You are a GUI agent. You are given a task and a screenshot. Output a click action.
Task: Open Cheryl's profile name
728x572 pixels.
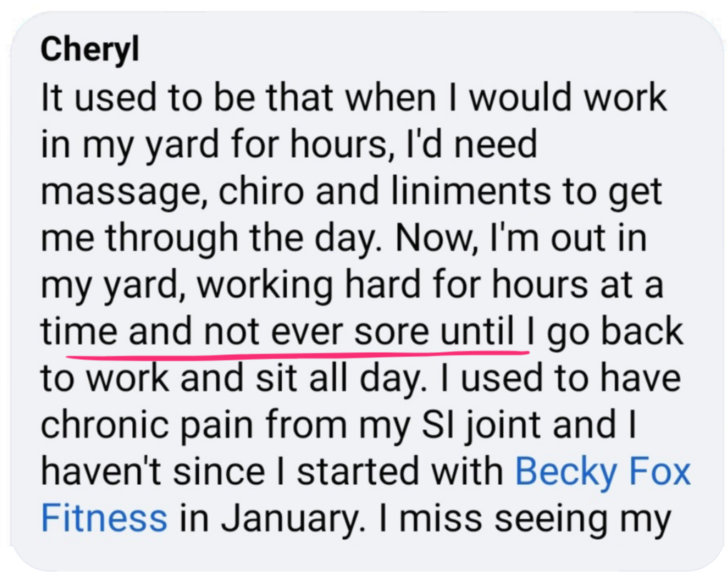[89, 50]
